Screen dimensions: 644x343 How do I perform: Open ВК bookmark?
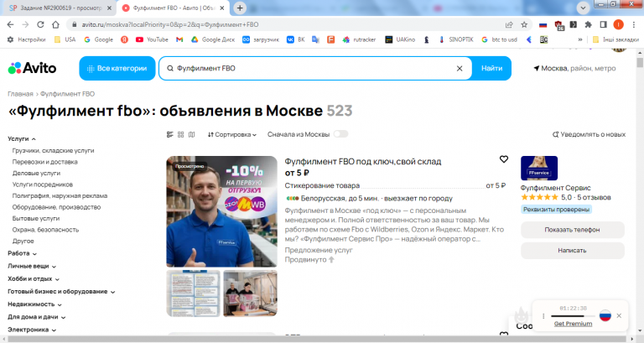[x=296, y=39]
